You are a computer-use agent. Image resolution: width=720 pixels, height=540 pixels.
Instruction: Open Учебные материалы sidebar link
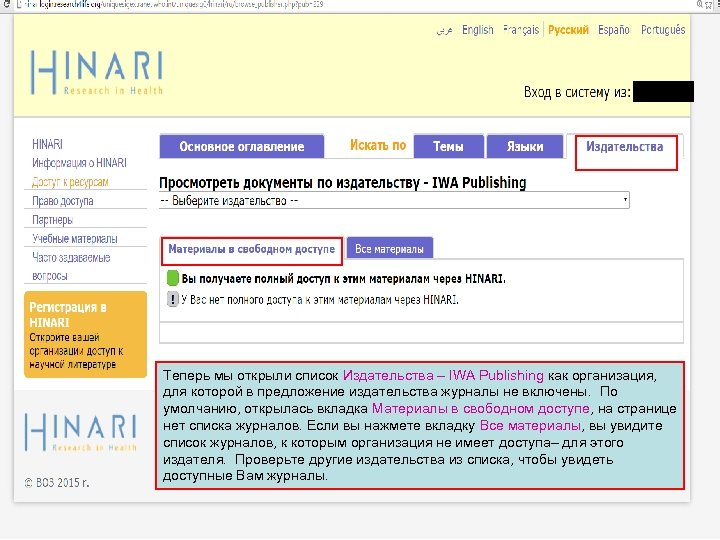(x=75, y=239)
